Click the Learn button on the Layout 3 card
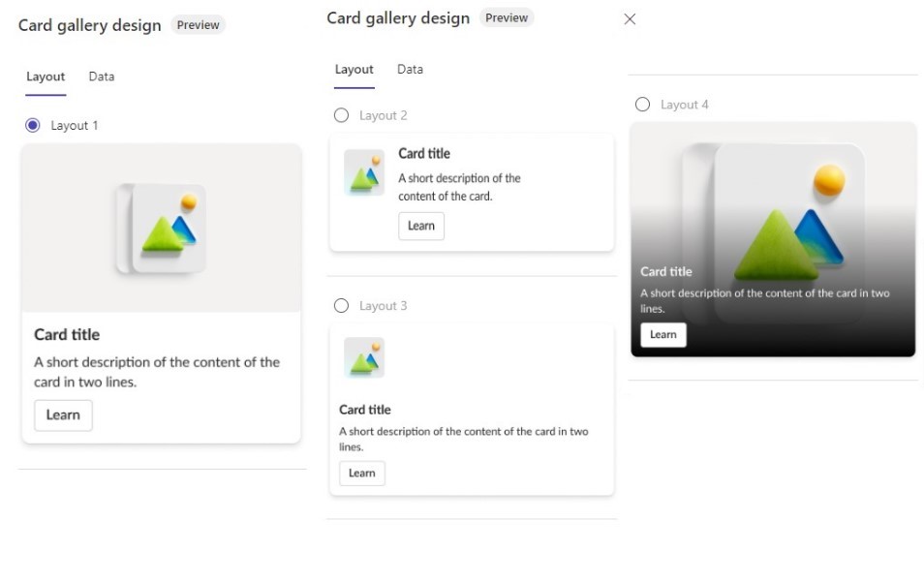The image size is (924, 582). click(x=362, y=474)
